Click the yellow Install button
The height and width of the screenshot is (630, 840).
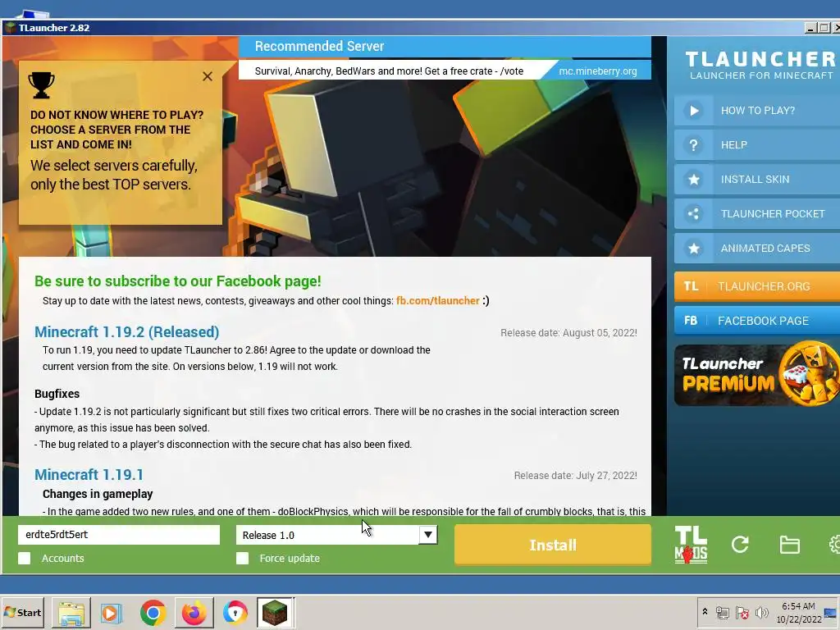(x=553, y=545)
